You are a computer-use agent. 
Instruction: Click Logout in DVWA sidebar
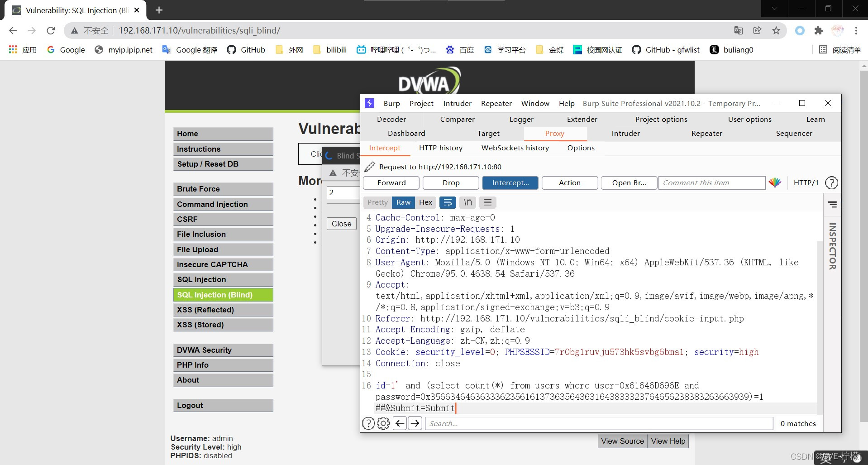point(223,405)
